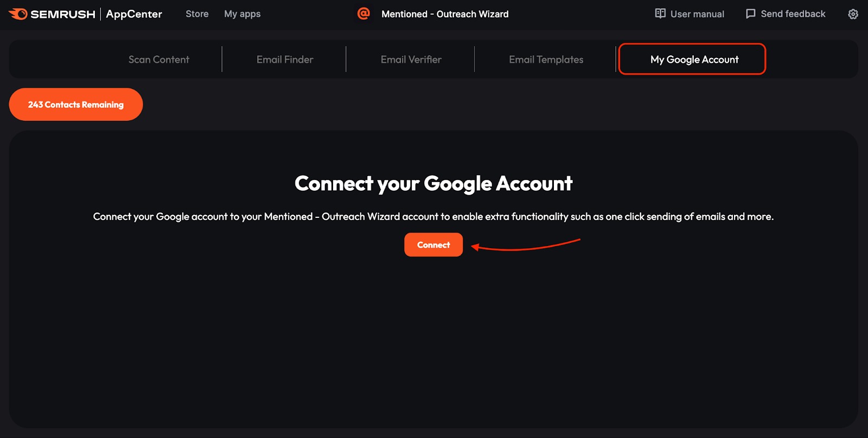Select the My Google Account tab

693,59
